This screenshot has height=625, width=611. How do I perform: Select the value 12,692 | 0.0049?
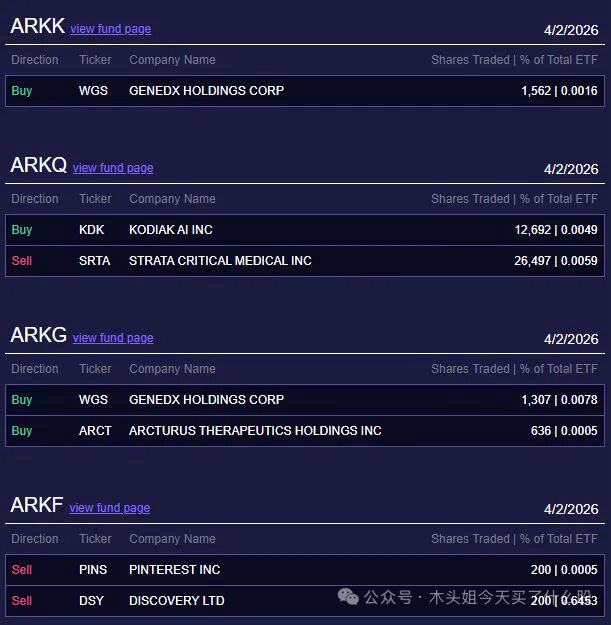pos(556,230)
